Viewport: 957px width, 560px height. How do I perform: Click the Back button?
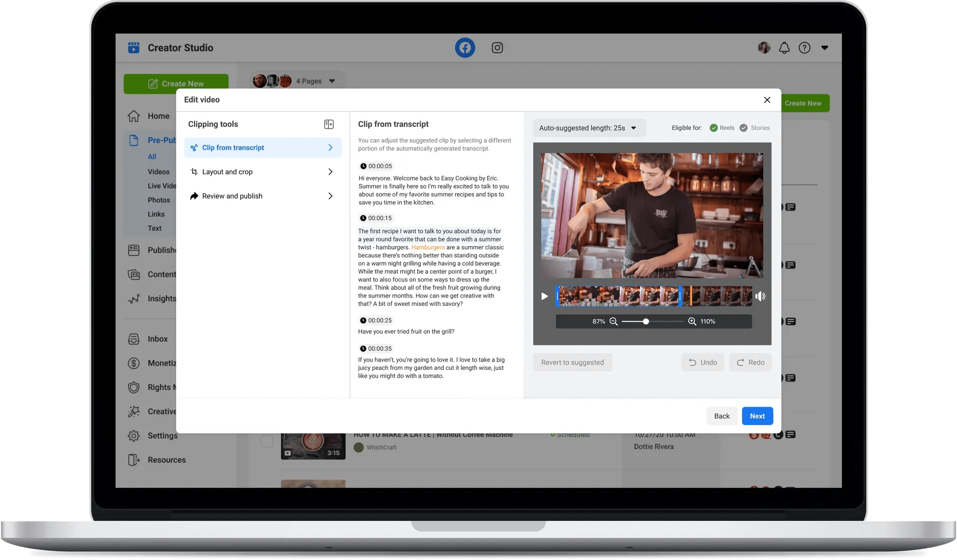(721, 416)
